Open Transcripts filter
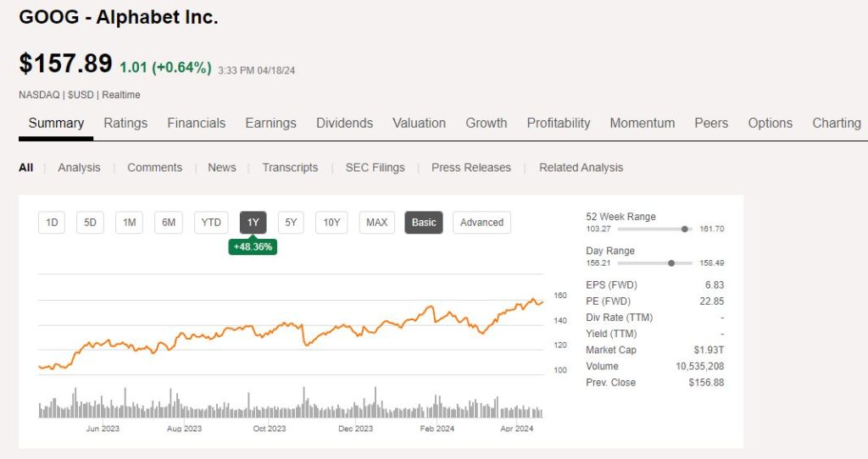 coord(290,168)
